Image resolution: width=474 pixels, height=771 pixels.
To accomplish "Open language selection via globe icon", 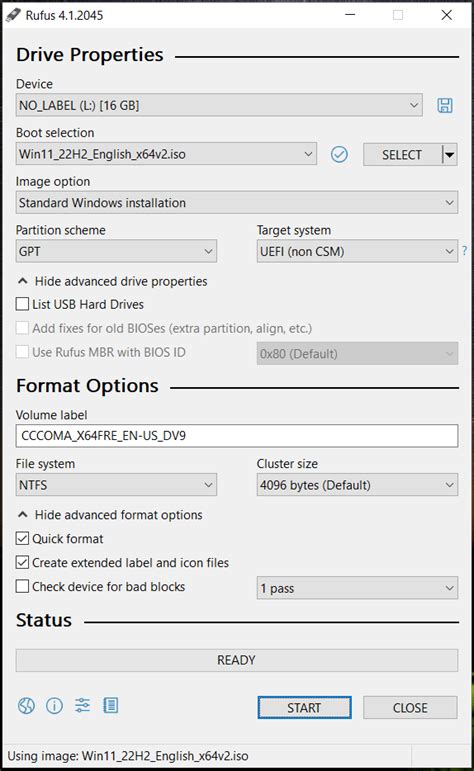I will click(x=27, y=706).
